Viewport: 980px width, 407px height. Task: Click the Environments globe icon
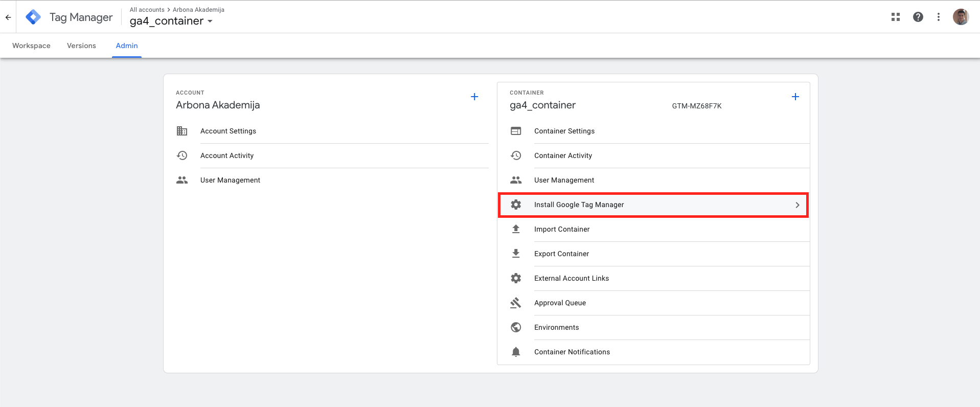click(x=516, y=327)
